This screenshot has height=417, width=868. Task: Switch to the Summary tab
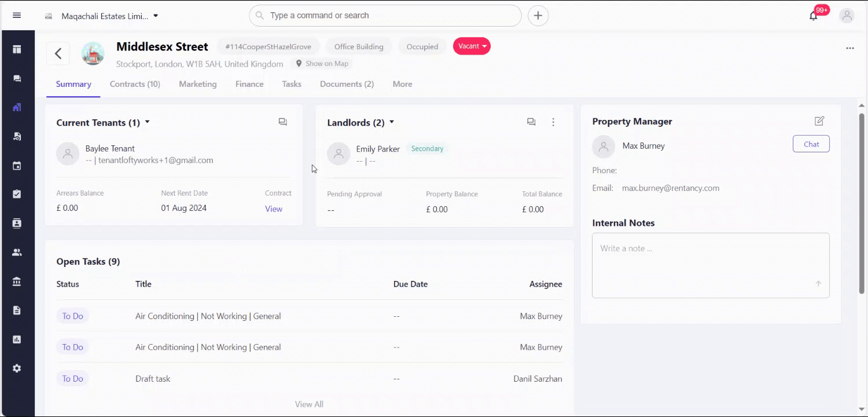point(73,84)
